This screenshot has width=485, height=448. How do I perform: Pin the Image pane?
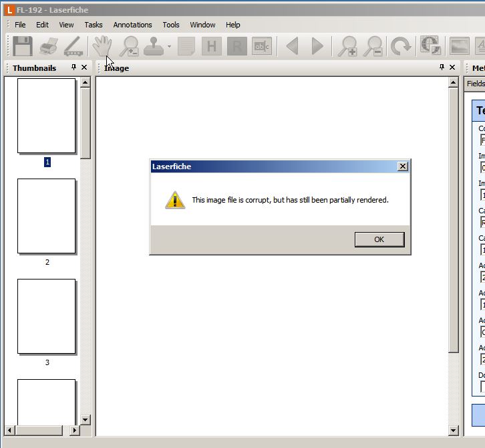click(x=442, y=67)
